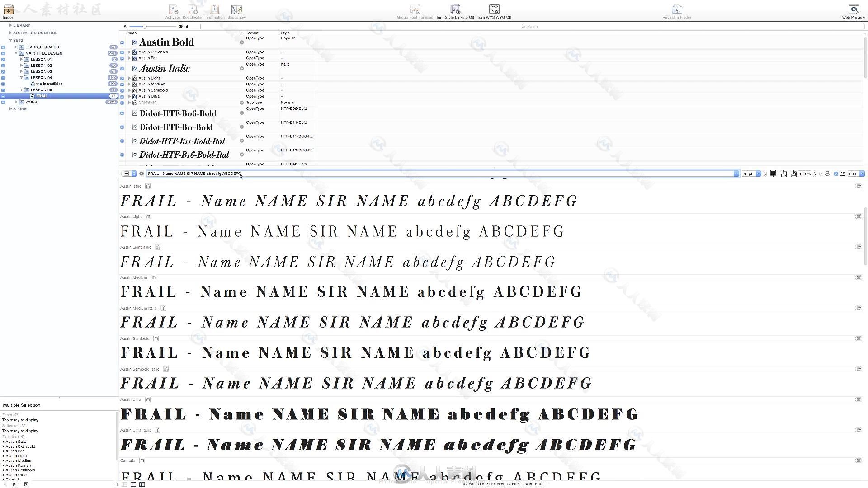This screenshot has width=868, height=488.
Task: Expand the STORE section
Action: 10,109
